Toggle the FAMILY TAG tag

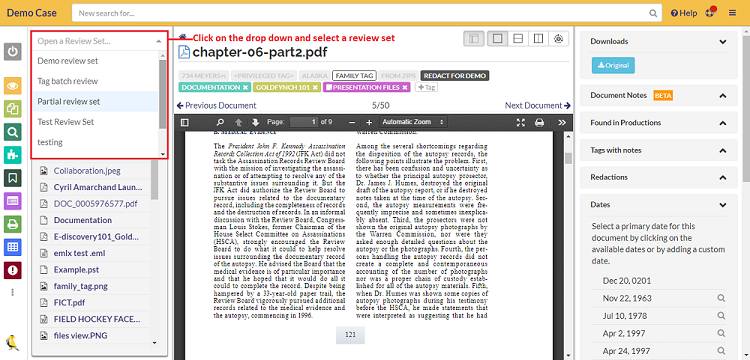pyautogui.click(x=354, y=76)
